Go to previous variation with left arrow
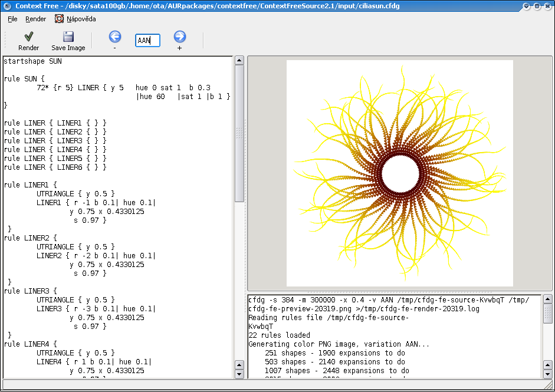Screen dimensions: 555x392 pos(114,37)
